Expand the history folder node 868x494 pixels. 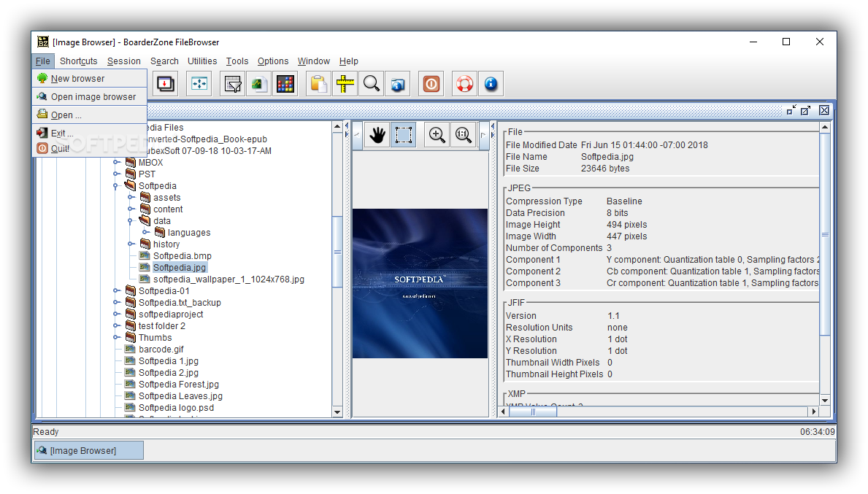pos(131,244)
